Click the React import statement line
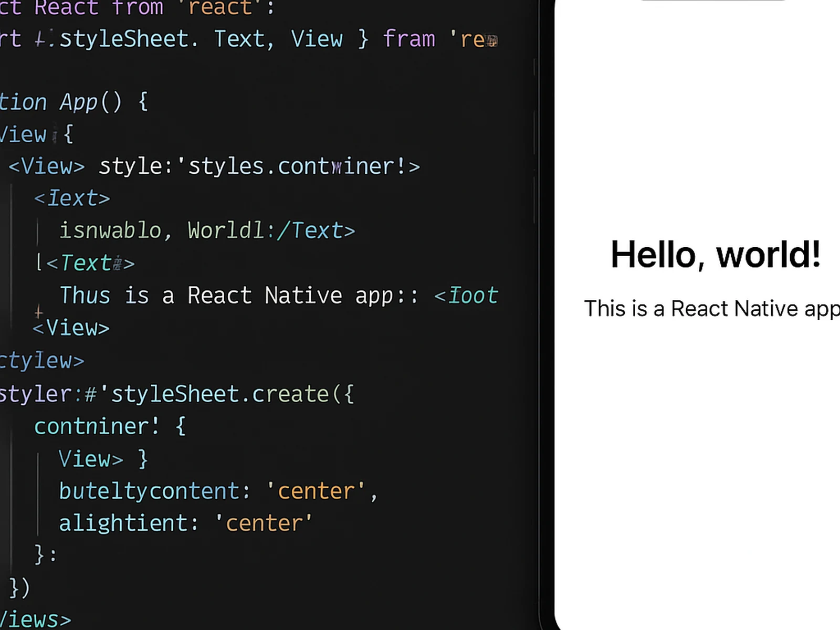The image size is (840, 630). pos(136,8)
